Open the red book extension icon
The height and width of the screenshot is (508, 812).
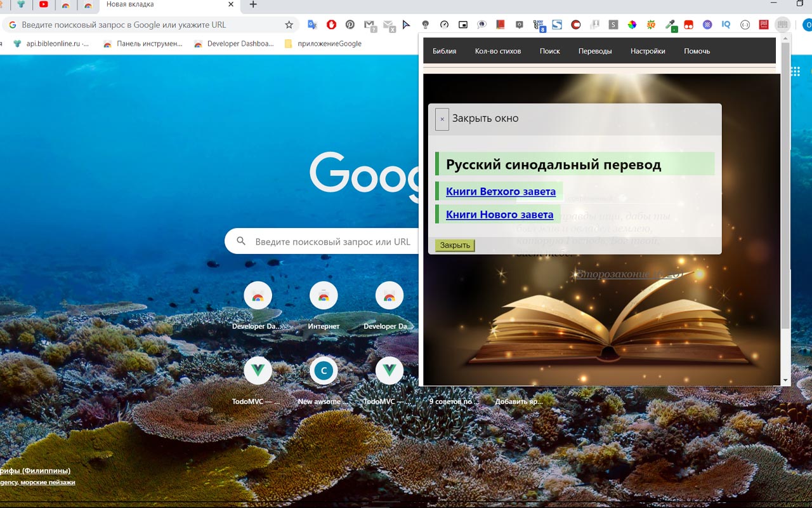coord(501,25)
